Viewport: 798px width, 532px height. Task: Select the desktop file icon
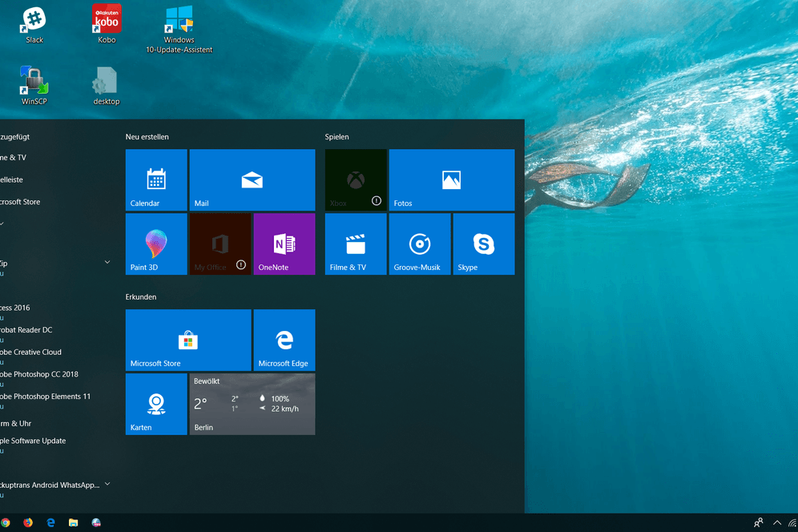click(107, 86)
